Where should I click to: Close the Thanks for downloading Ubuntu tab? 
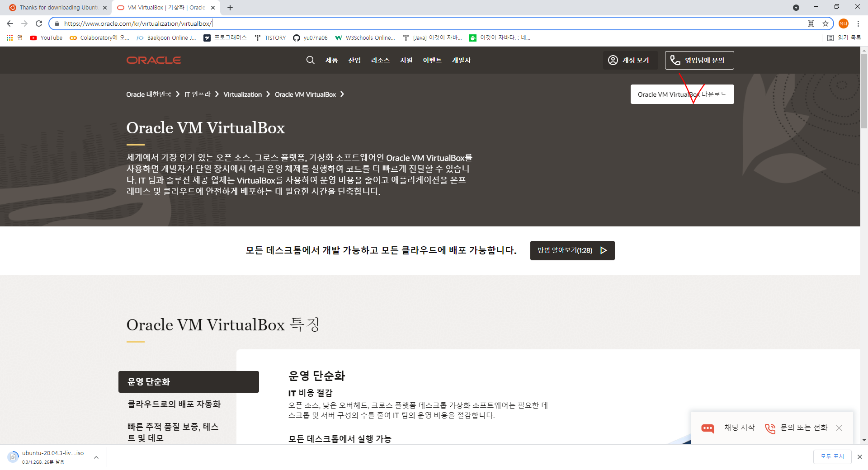pyautogui.click(x=105, y=8)
